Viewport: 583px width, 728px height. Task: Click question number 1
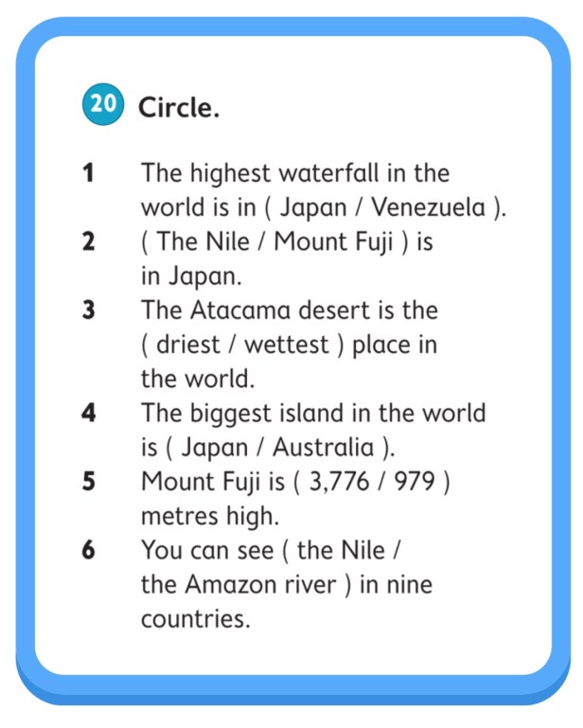(88, 173)
